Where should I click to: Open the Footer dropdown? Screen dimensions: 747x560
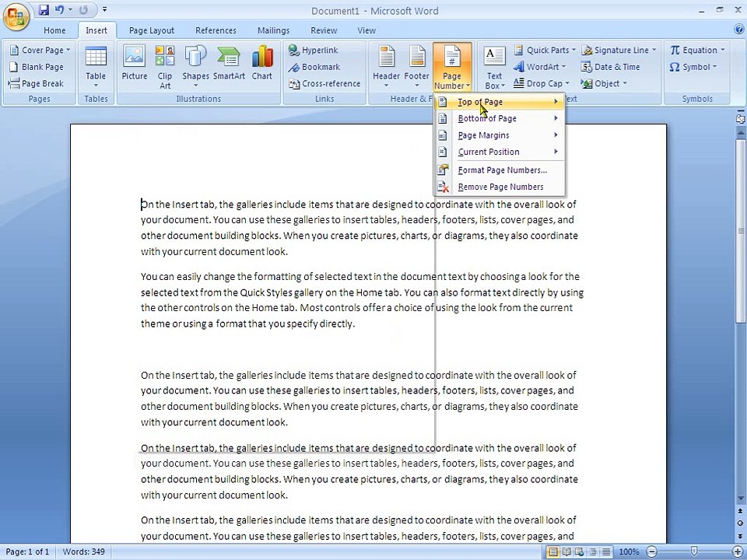pyautogui.click(x=417, y=67)
